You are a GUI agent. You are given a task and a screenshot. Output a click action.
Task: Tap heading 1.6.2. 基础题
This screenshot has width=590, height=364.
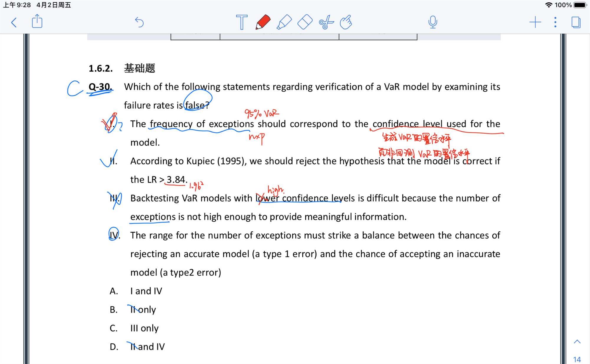click(x=122, y=68)
